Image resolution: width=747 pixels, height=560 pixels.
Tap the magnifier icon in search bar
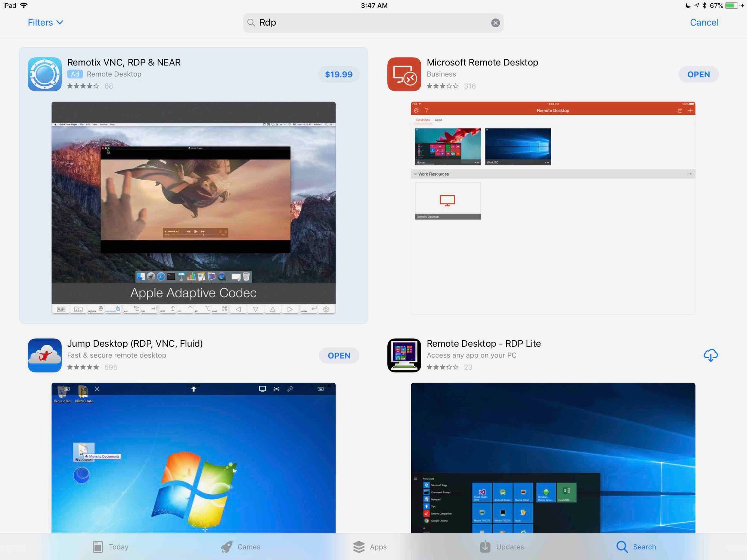[x=251, y=23]
